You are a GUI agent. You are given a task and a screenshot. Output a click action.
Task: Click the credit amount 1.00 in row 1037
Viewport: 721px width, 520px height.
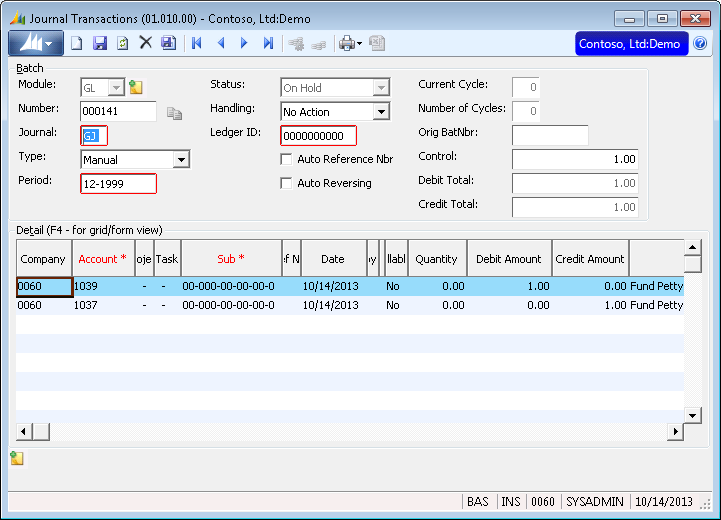590,305
